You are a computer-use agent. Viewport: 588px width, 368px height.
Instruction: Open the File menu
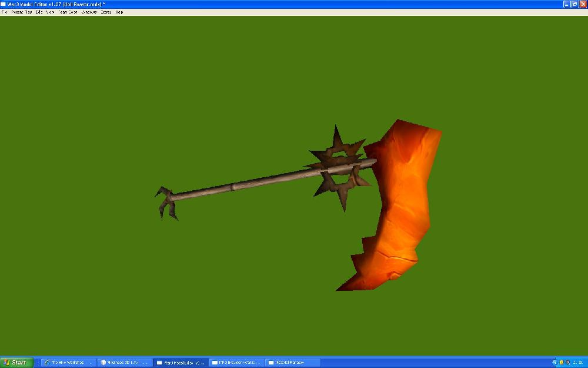point(4,12)
